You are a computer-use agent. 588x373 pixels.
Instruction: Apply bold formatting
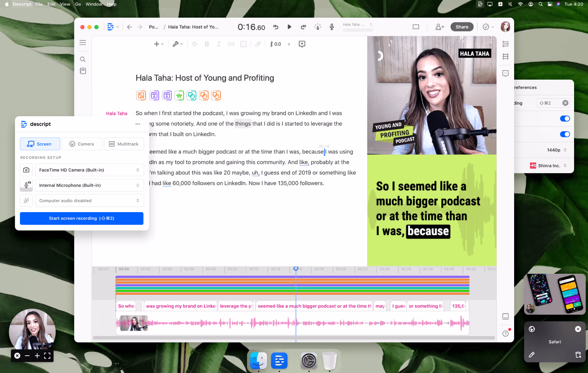(207, 44)
